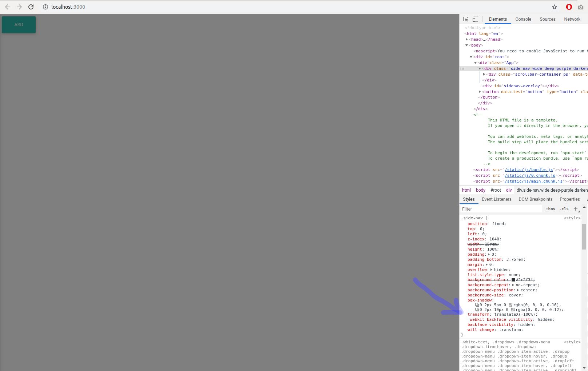588x371 pixels.
Task: Open the Properties subtab
Action: (x=569, y=199)
